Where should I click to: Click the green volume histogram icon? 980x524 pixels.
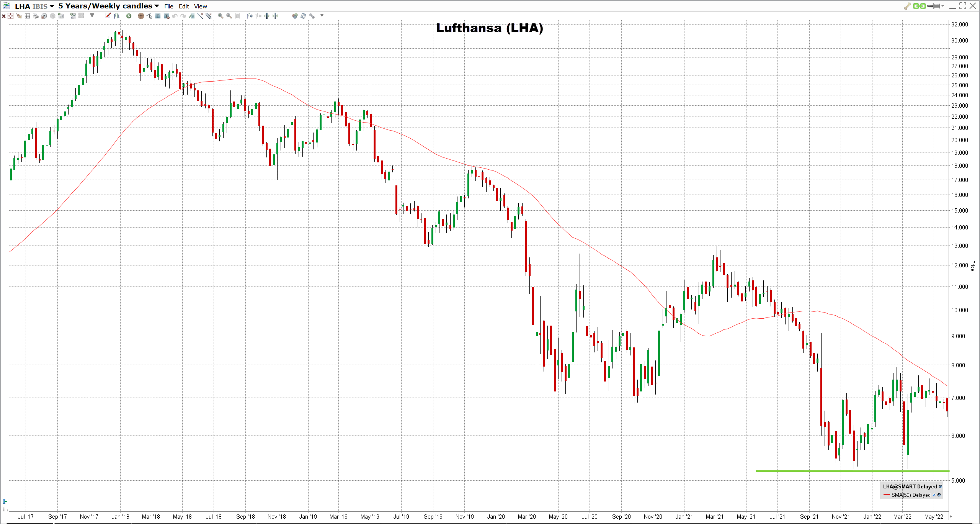(191, 16)
